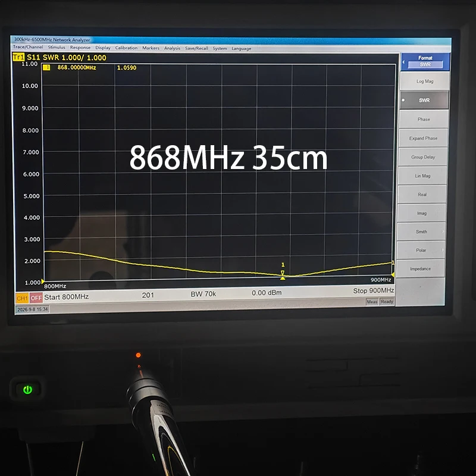Select the SWR format button
Viewport: 476px width, 476px height.
(424, 100)
